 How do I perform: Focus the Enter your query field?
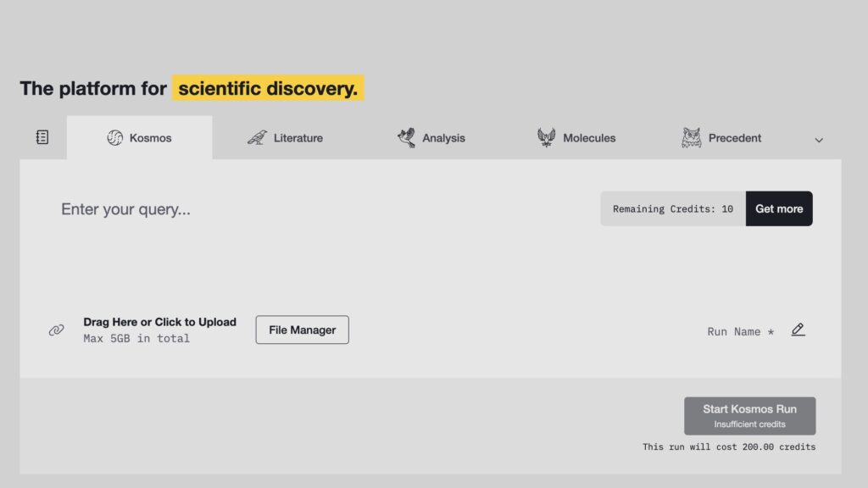[322, 209]
